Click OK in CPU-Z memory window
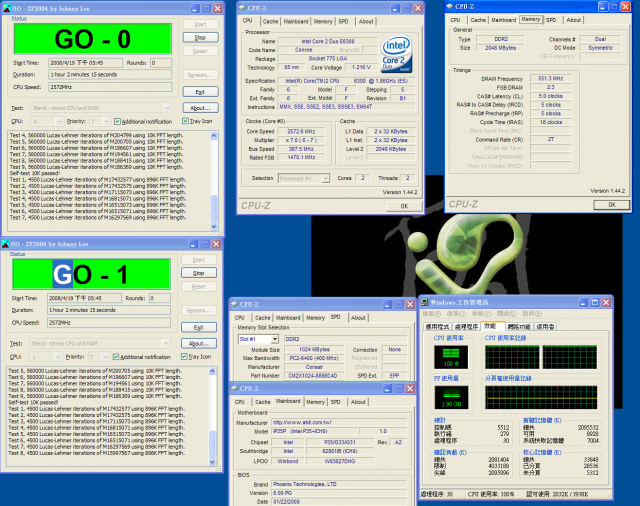Screen dimensions: 640x506 pos(611,204)
